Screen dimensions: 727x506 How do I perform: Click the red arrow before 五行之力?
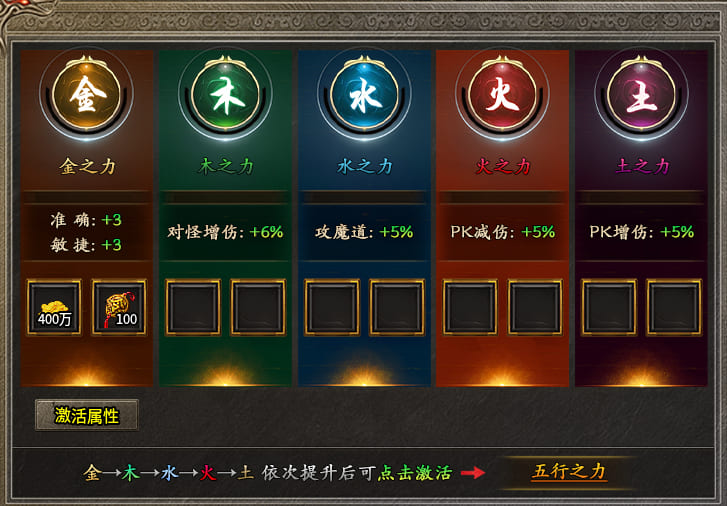[x=473, y=473]
